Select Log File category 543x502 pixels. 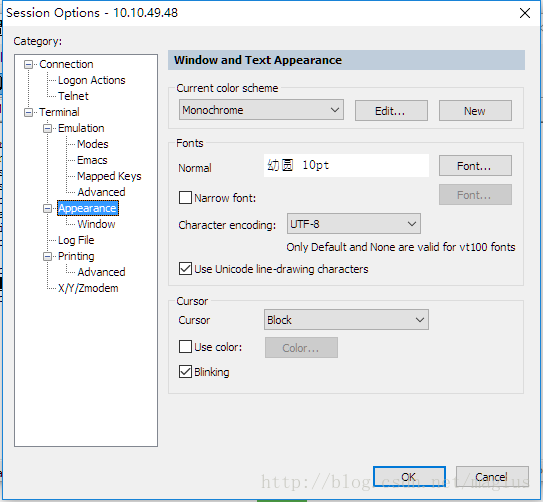(76, 240)
